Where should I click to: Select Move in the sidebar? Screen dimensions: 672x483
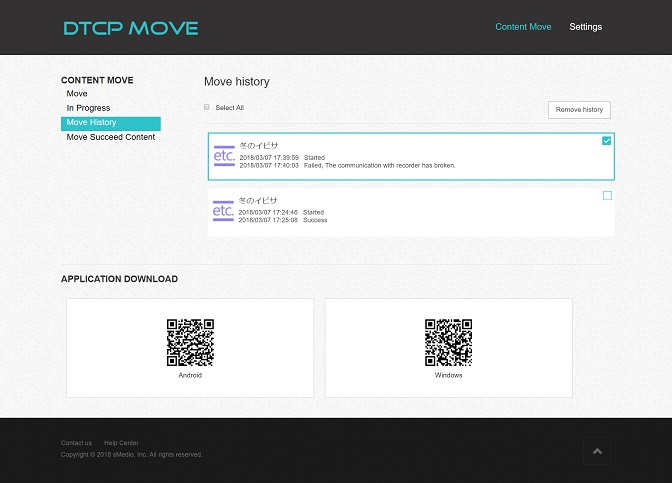coord(77,94)
